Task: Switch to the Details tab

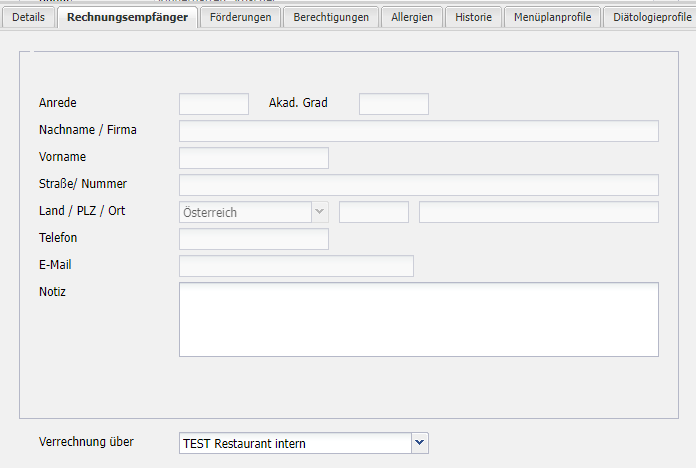Action: coord(28,17)
